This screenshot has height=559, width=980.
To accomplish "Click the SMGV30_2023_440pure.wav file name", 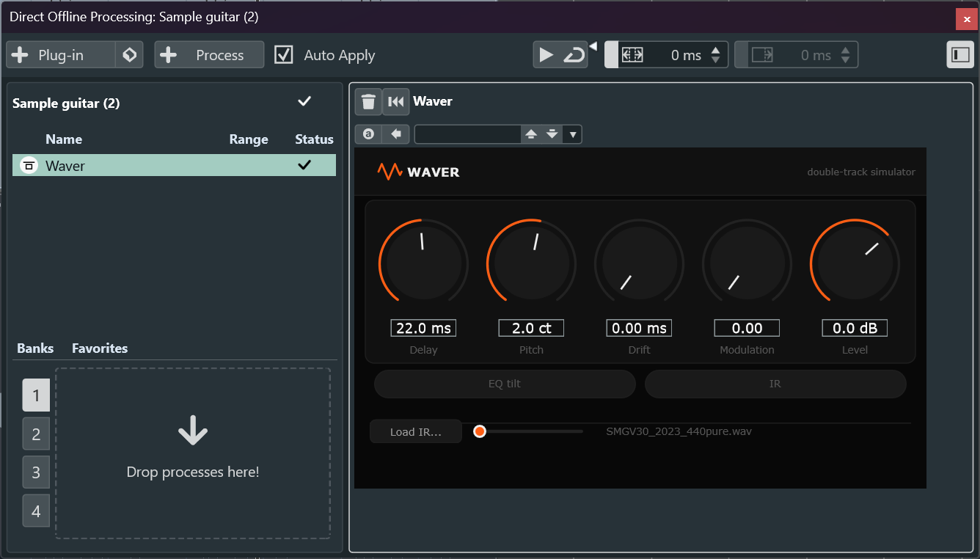I will tap(679, 431).
